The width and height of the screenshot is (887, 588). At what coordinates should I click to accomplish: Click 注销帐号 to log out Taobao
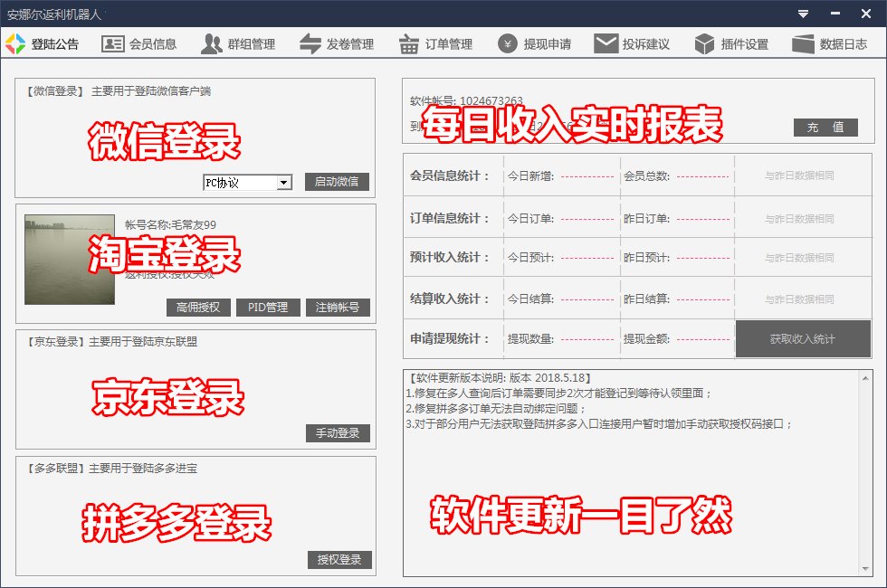[x=338, y=308]
